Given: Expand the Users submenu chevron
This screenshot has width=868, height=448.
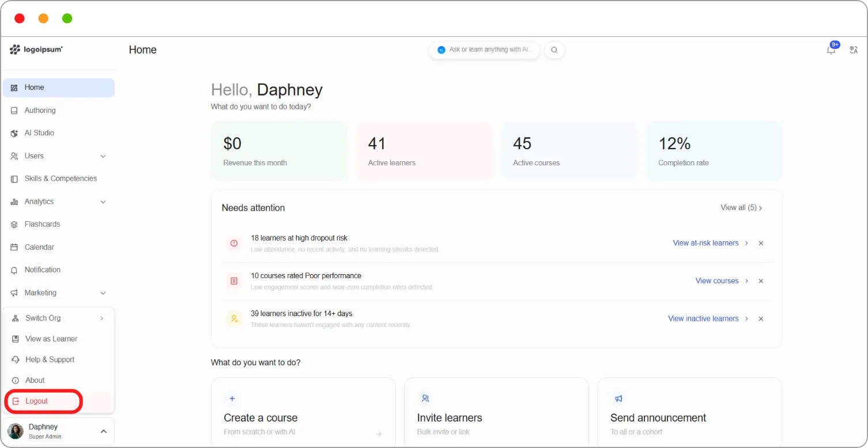Looking at the screenshot, I should 103,156.
